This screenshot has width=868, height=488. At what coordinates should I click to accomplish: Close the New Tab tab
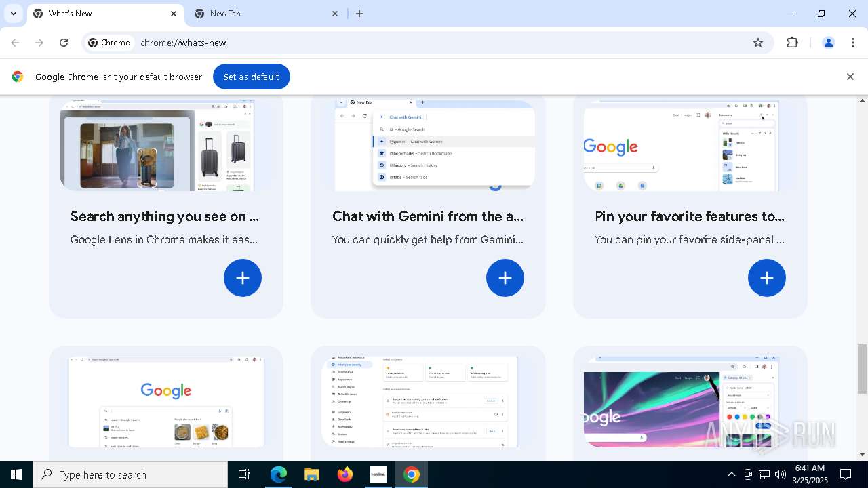335,14
